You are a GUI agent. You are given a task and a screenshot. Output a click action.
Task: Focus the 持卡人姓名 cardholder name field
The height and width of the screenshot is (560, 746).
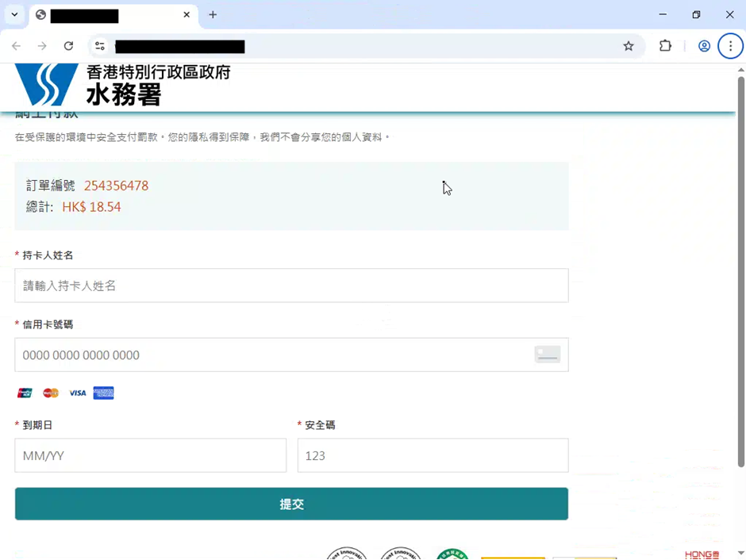(x=291, y=286)
